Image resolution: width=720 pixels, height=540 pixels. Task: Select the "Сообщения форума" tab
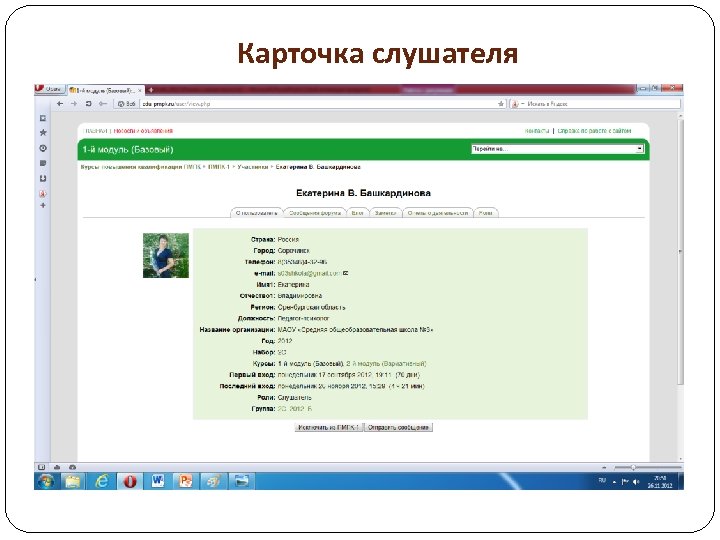click(315, 213)
